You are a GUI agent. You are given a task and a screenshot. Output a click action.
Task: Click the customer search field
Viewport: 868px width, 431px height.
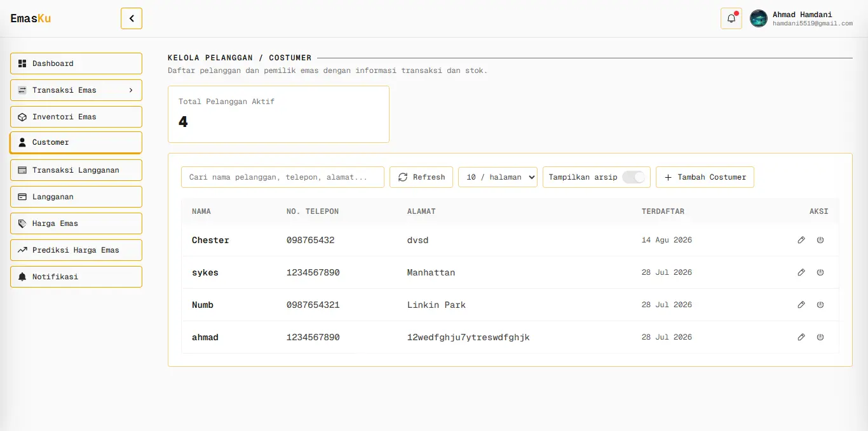(283, 177)
